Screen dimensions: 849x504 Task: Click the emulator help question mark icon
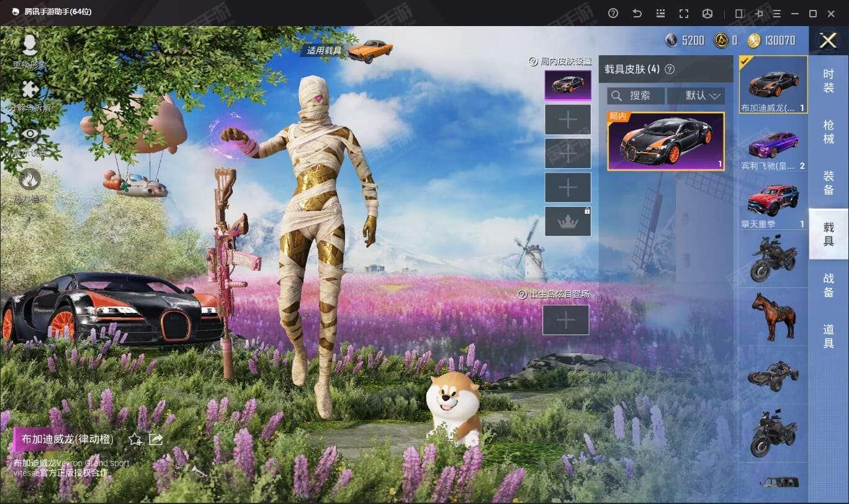613,13
